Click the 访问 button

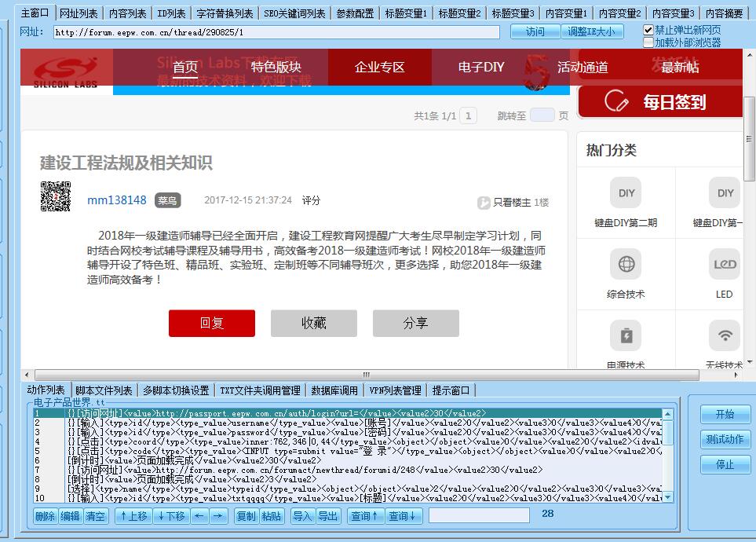point(535,32)
